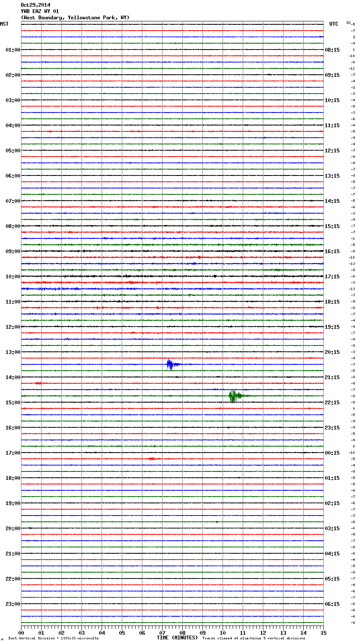Screen dimensions: 357x644
Task: Click the 11:15 UTC time label
Action: click(x=332, y=126)
